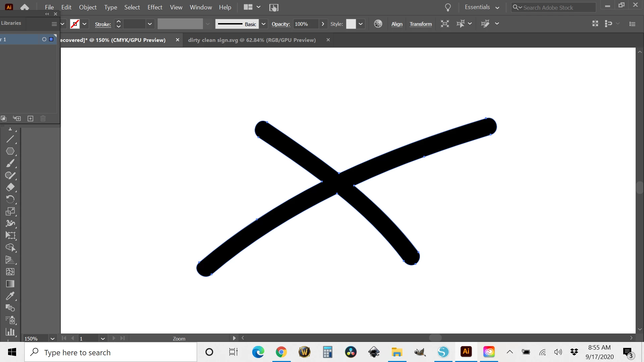This screenshot has width=644, height=362.
Task: Select the Gradient tool
Action: [x=10, y=284]
